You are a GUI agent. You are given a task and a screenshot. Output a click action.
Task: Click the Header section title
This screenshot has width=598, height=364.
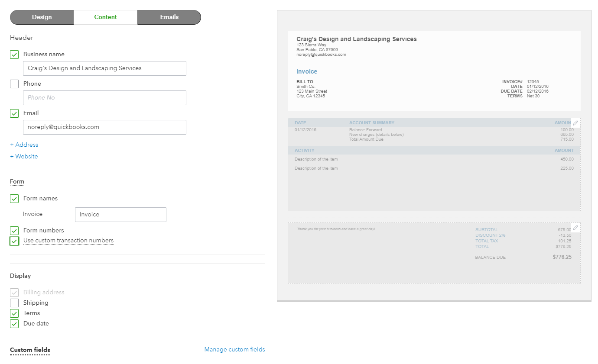coord(22,38)
